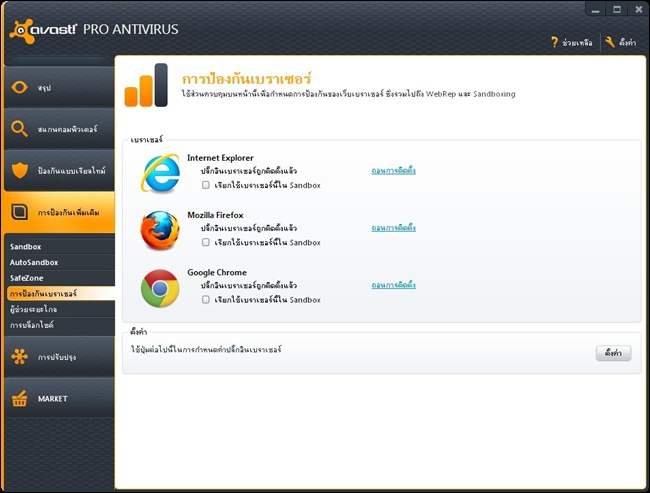Screen dimensions: 650x493
Task: Click the Internet Explorer name label
Action: (220, 158)
